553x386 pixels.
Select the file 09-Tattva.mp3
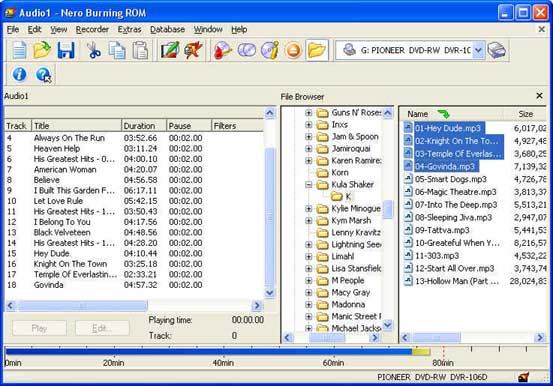(442, 230)
